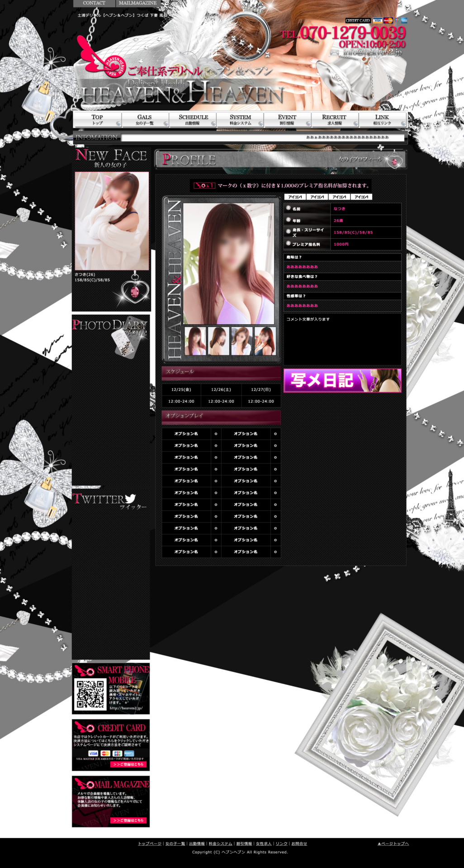
Task: Click the Mastercard icon in the header
Action: pyautogui.click(x=388, y=20)
